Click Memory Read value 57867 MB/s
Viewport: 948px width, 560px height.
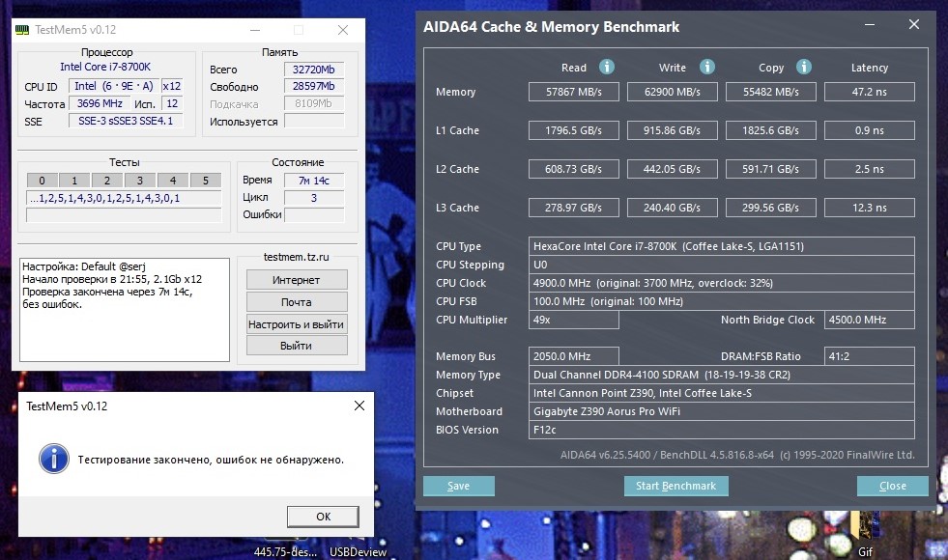574,92
